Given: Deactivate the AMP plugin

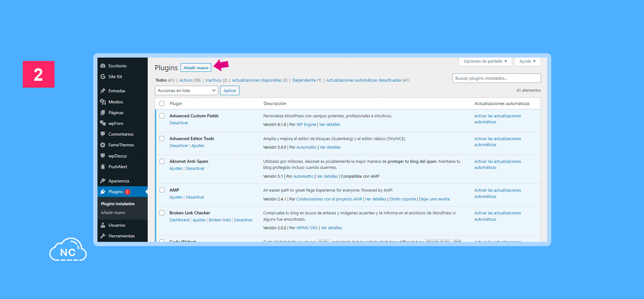Looking at the screenshot, I should click(x=195, y=197).
